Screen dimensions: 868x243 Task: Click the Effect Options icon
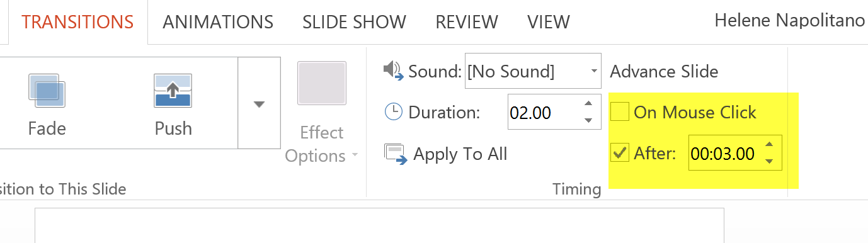point(322,82)
